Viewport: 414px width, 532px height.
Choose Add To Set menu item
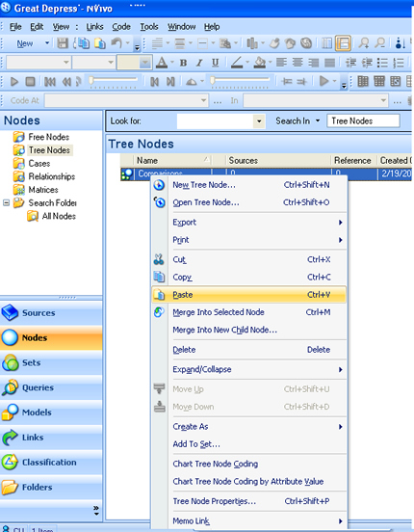coord(248,444)
